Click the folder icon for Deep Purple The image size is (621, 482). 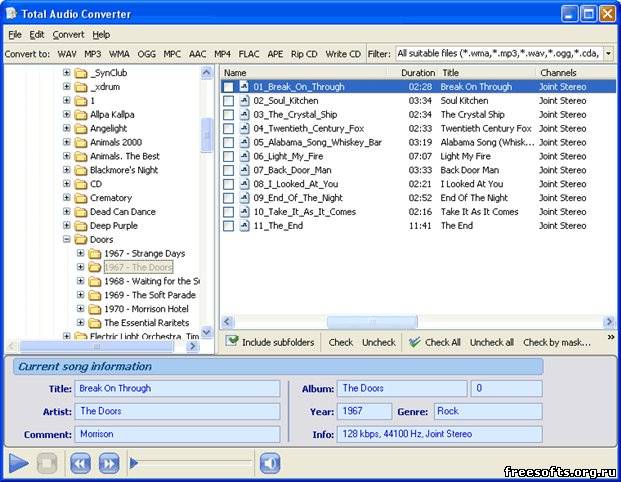pyautogui.click(x=81, y=226)
